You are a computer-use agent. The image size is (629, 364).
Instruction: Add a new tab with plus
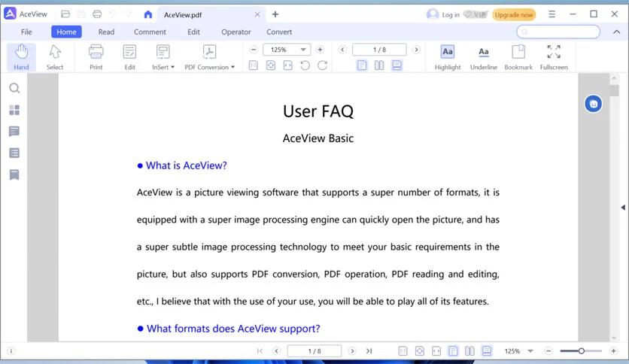tap(275, 14)
